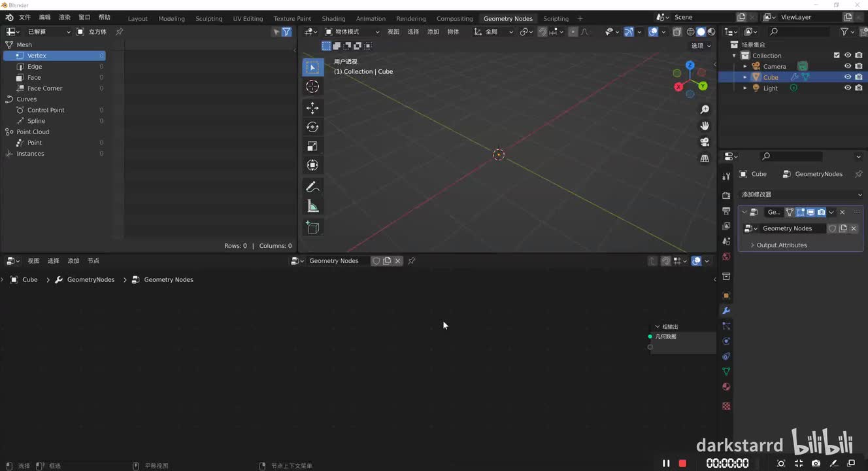868x471 pixels.
Task: Activate the Transform tool
Action: 312,165
